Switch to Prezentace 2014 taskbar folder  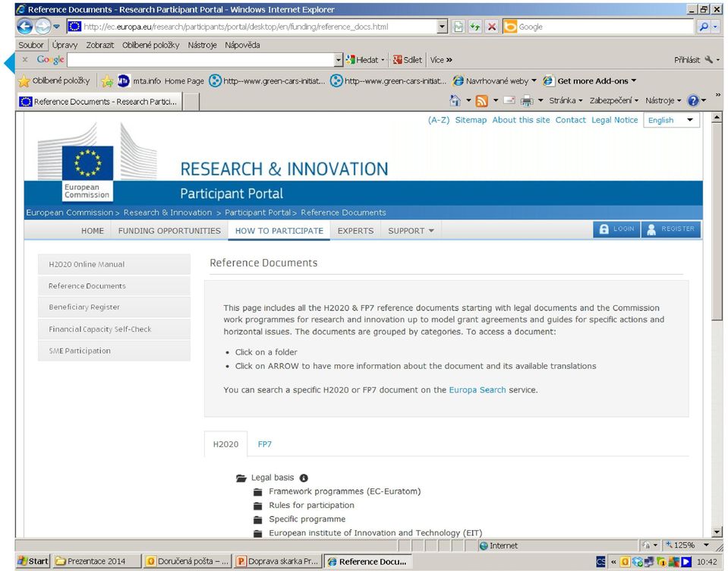click(x=96, y=561)
